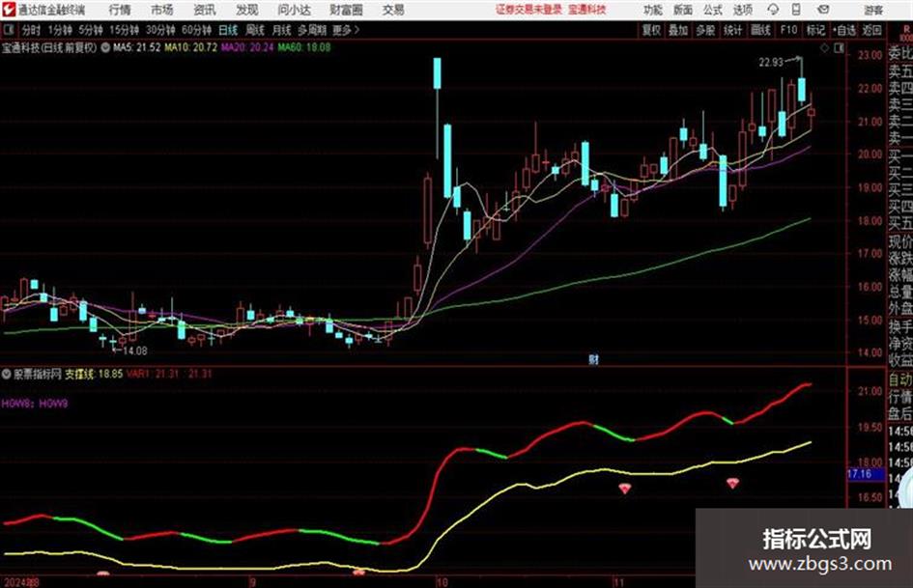
Task: Click the mobile phone icon
Action: click(x=796, y=10)
